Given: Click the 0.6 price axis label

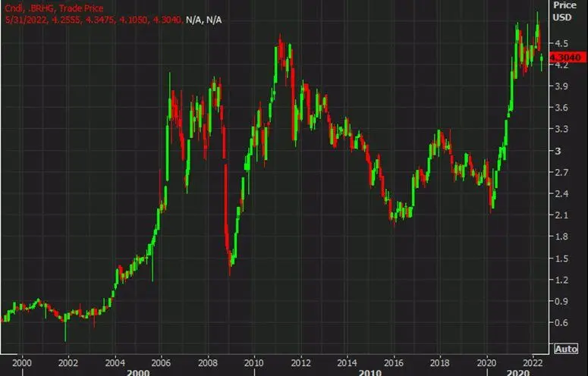Looking at the screenshot, I should [x=562, y=324].
